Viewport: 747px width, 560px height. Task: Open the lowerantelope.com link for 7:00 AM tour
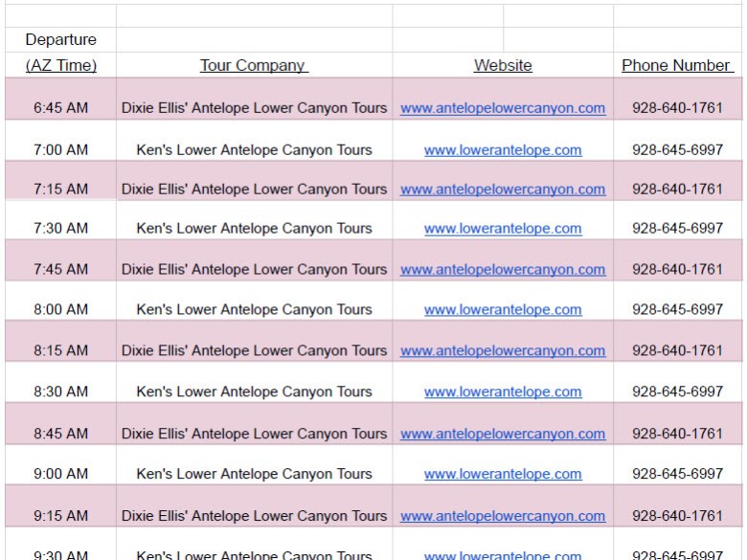pyautogui.click(x=502, y=149)
